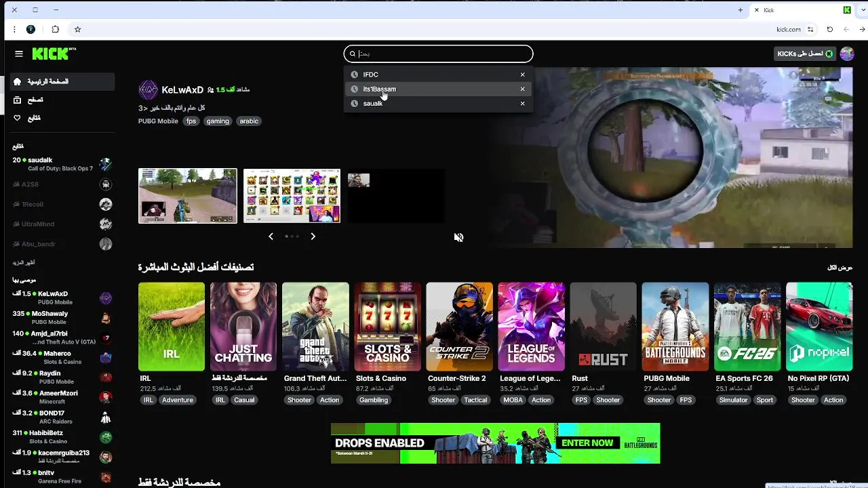Remove saualk from search history

tap(522, 104)
